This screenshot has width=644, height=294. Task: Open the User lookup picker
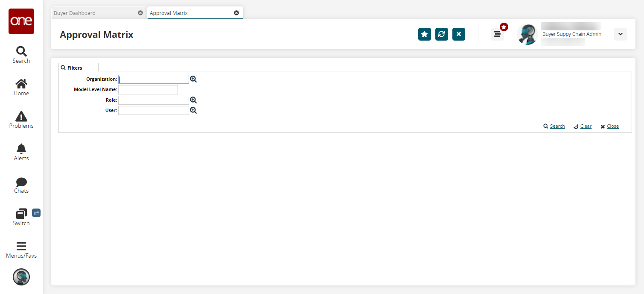click(x=193, y=110)
